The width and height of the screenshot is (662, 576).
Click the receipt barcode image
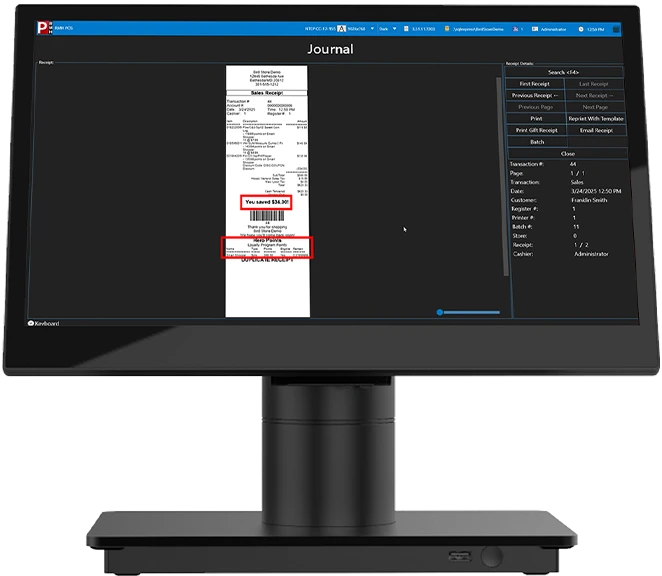coord(266,215)
